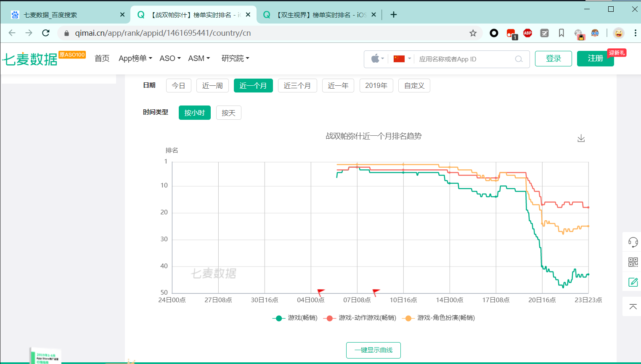Choose the 近一个月 date range
Viewport: 641px width, 364px height.
click(x=253, y=85)
